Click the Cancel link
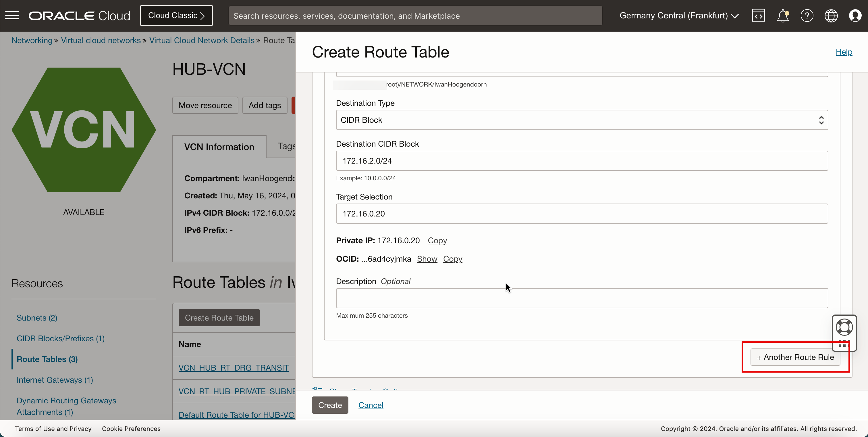Screen dimensions: 868x437 coord(371,405)
